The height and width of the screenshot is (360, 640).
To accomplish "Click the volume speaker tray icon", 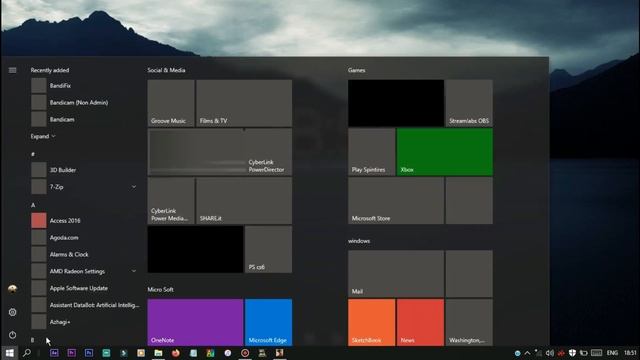I will pyautogui.click(x=549, y=353).
